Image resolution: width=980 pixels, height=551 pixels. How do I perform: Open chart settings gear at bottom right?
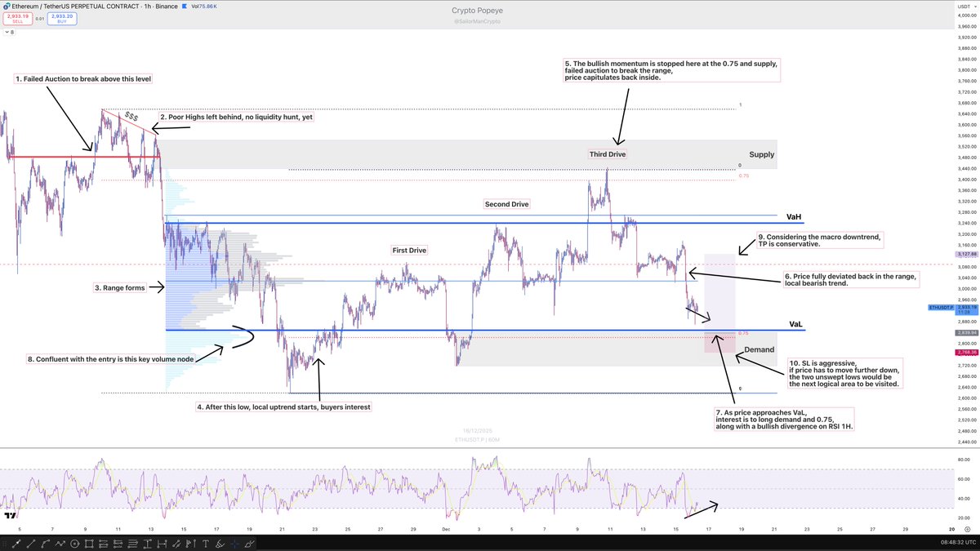[968, 529]
